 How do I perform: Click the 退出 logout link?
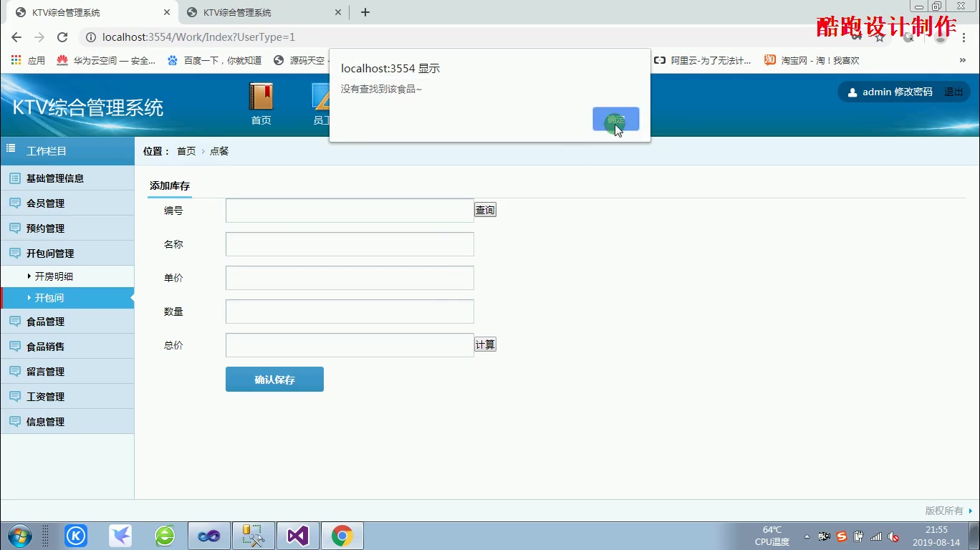coord(953,92)
